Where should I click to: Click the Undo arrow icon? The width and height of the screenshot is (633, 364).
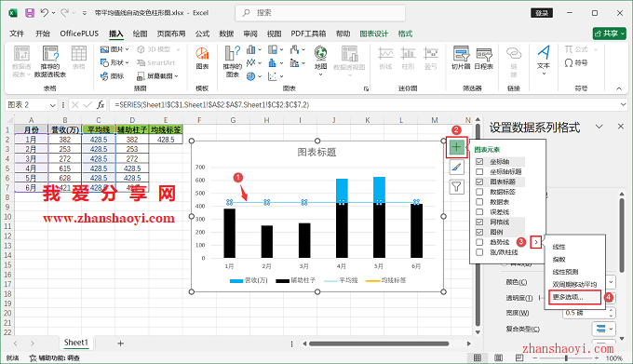tap(45, 13)
